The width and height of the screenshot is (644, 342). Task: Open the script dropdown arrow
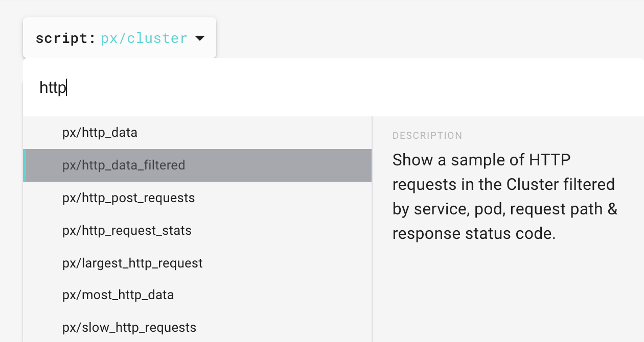pos(200,38)
